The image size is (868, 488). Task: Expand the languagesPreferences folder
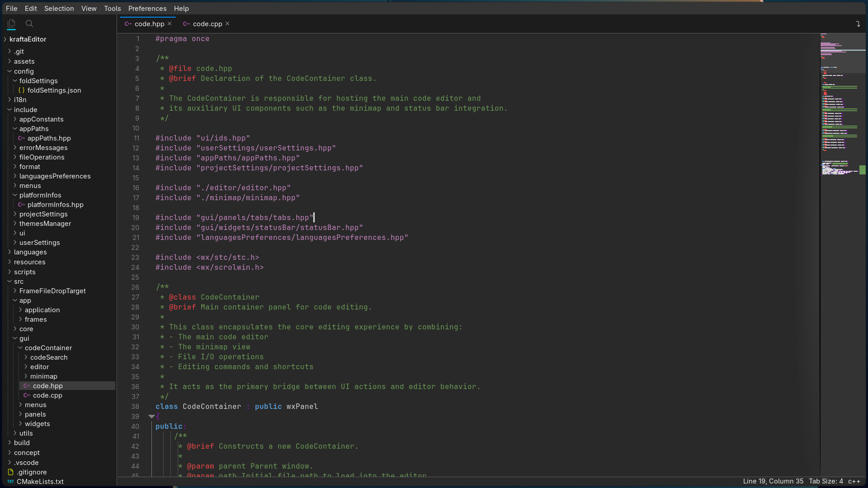coord(15,176)
